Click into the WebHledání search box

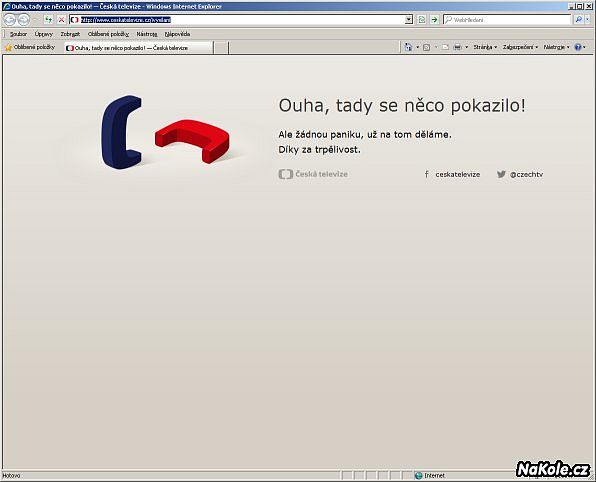(507, 19)
